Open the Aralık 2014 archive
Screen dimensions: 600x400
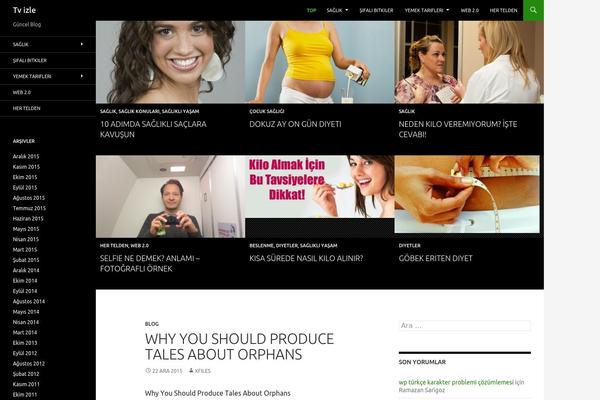26,270
